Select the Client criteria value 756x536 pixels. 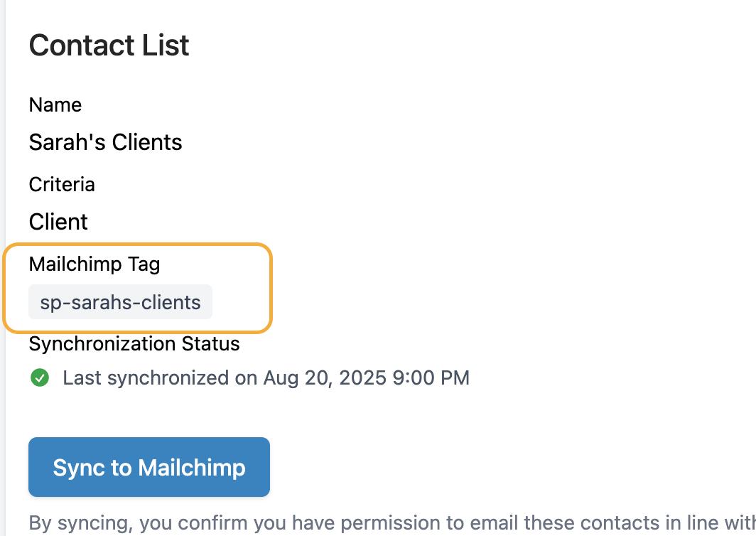click(58, 222)
